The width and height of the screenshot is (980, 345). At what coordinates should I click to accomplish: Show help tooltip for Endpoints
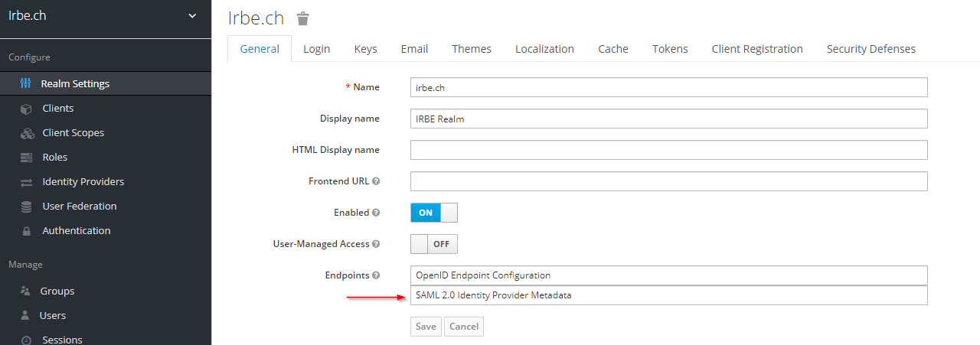click(x=376, y=275)
